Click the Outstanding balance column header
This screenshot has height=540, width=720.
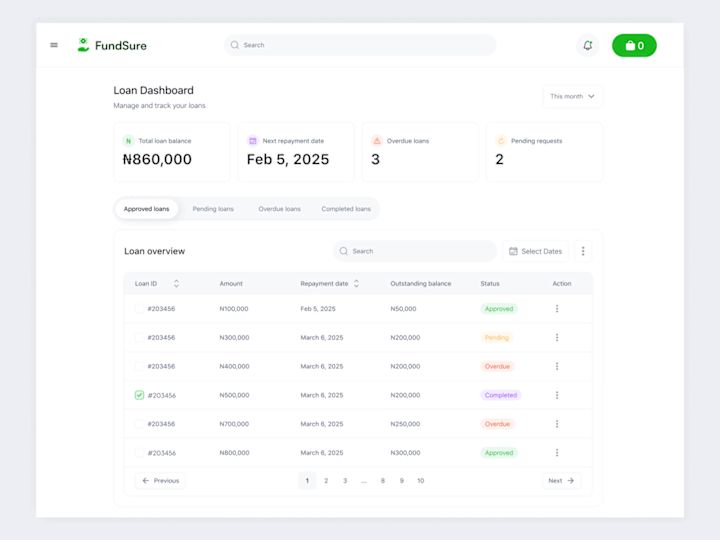point(421,284)
